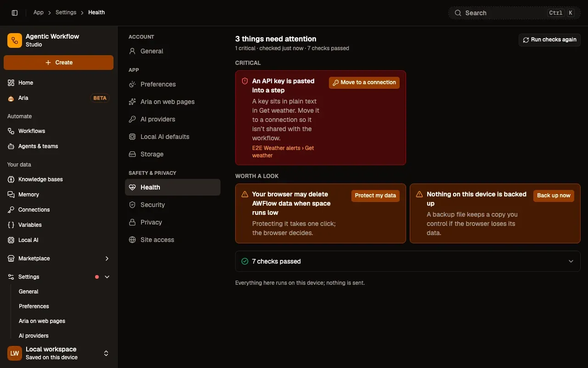This screenshot has height=368, width=588.
Task: Toggle the sidebar panel icon
Action: pyautogui.click(x=15, y=13)
